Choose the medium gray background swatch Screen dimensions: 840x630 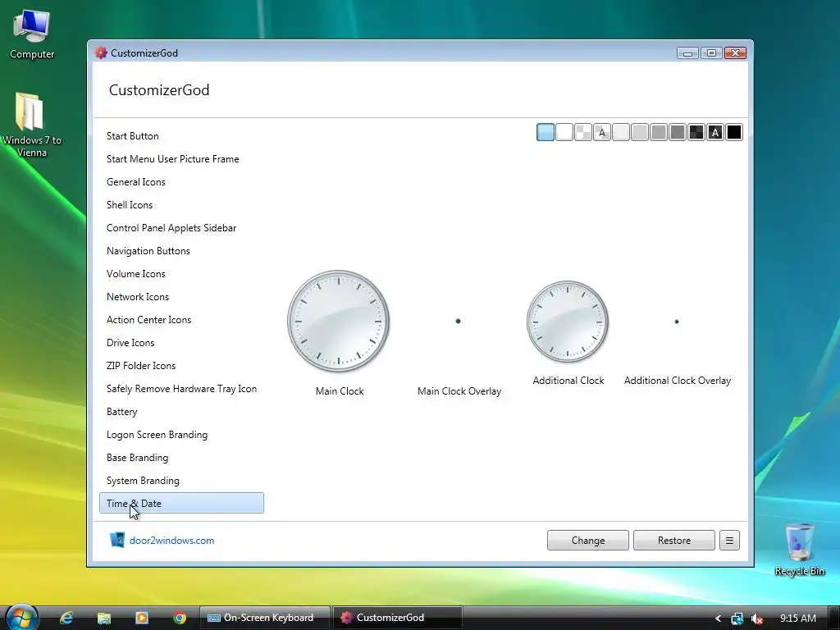(659, 132)
